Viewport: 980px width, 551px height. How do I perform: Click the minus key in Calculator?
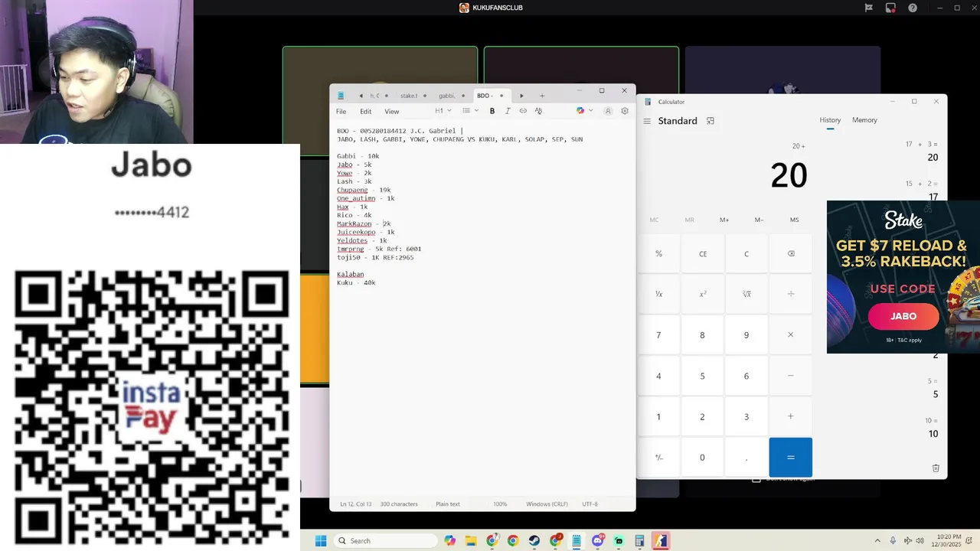[x=791, y=376]
